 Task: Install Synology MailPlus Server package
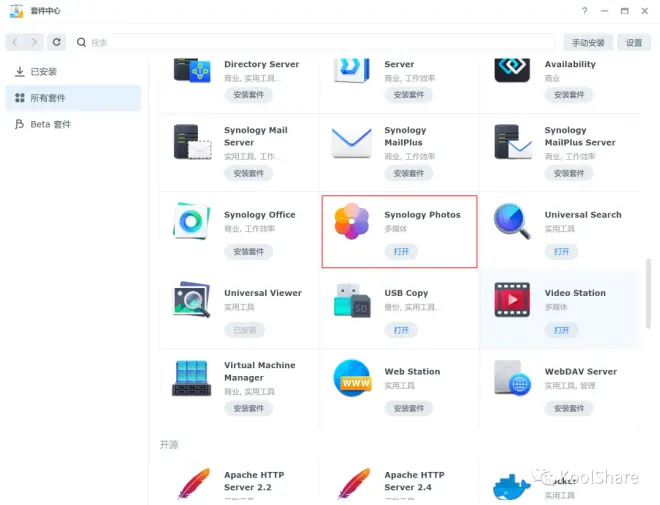point(569,173)
